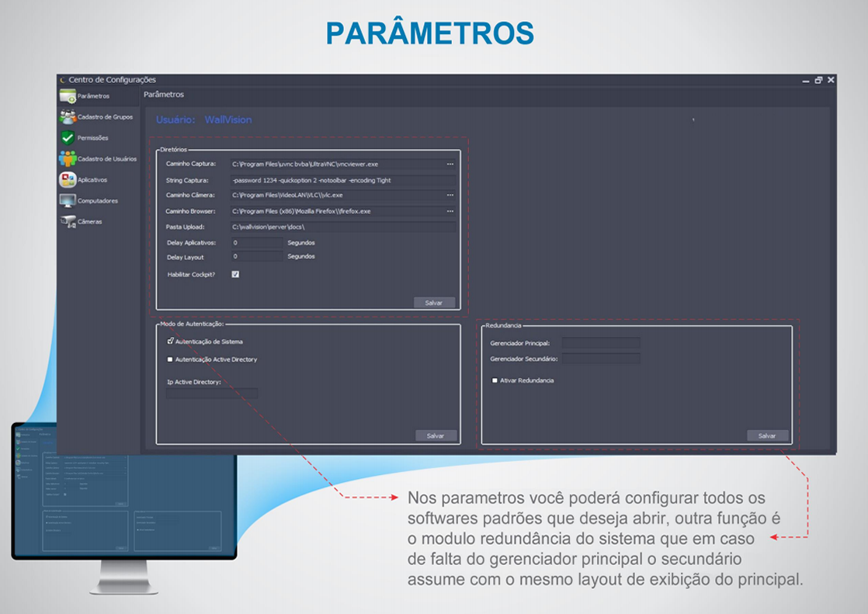Open the Computadores monitor icon

tap(68, 201)
